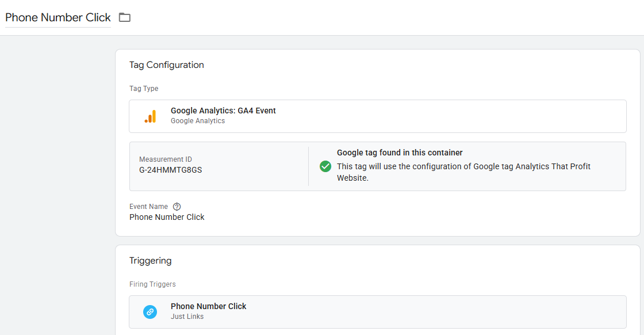Click the help circle next to Event Name
644x335 pixels.
click(177, 206)
